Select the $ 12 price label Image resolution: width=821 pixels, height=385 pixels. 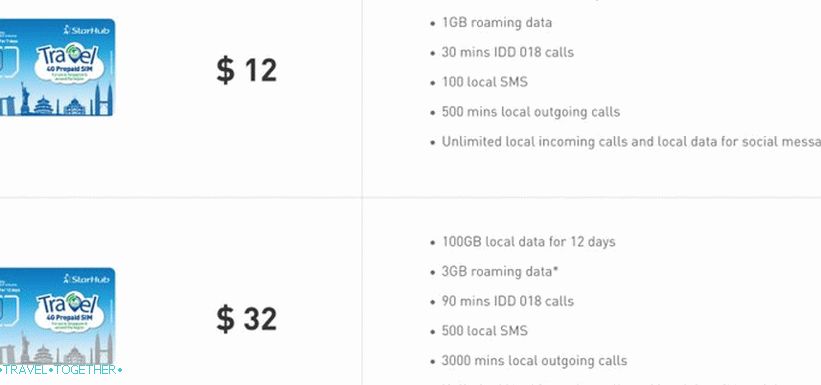[x=247, y=70]
